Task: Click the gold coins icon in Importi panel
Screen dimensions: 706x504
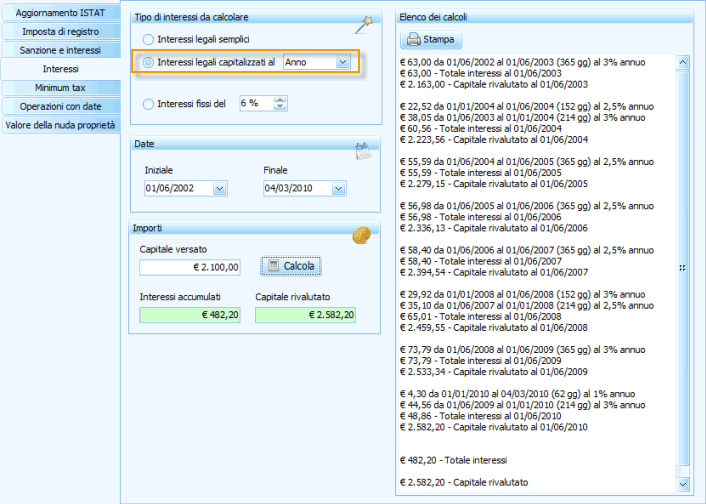Action: click(362, 235)
